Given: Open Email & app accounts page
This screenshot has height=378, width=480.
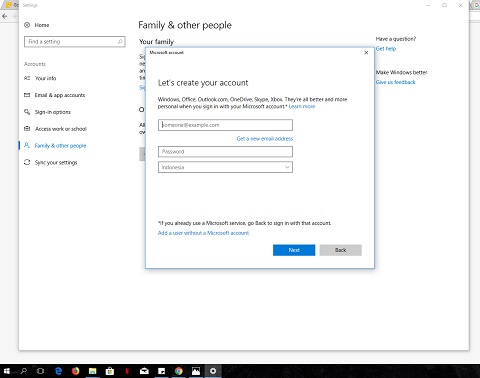Looking at the screenshot, I should coord(60,95).
